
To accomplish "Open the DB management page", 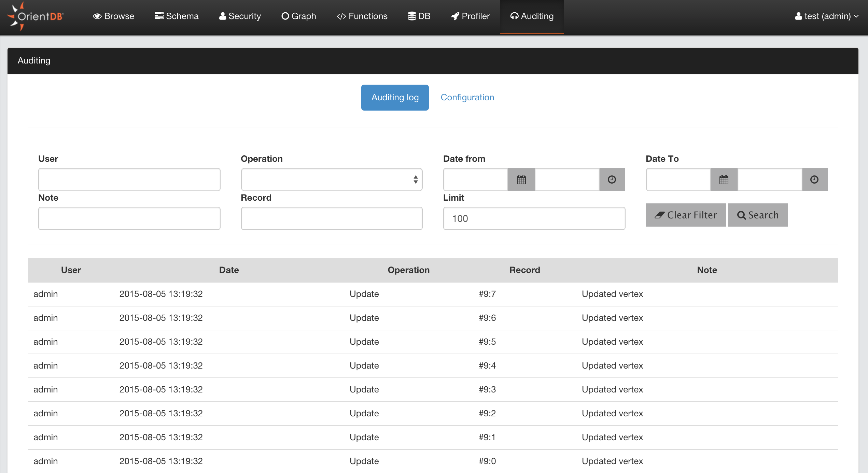I will [419, 16].
